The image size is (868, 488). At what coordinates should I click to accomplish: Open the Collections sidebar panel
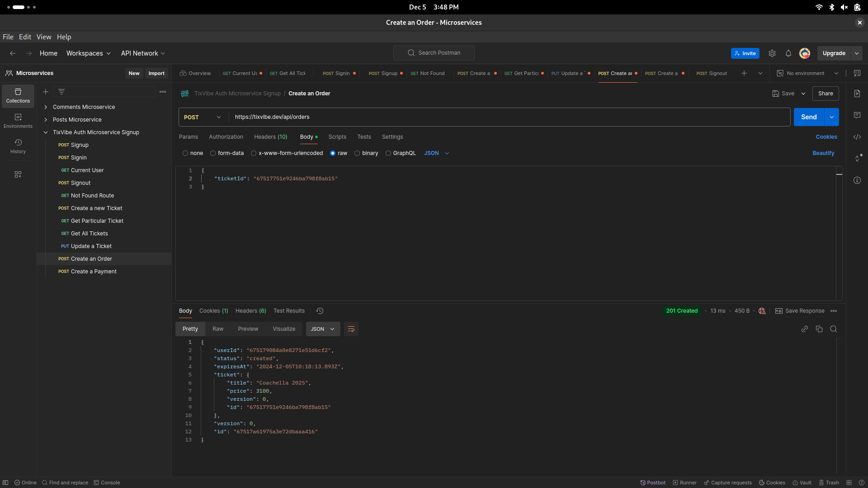pyautogui.click(x=18, y=96)
